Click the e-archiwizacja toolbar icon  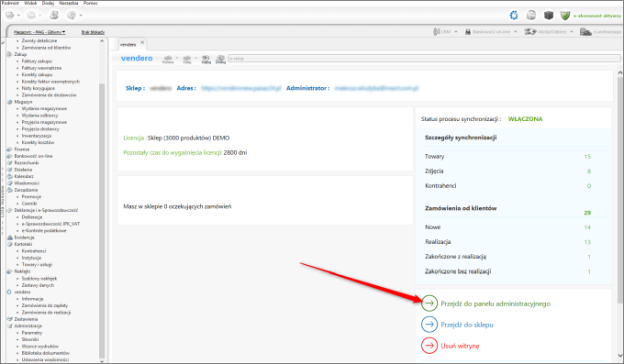pyautogui.click(x=585, y=31)
